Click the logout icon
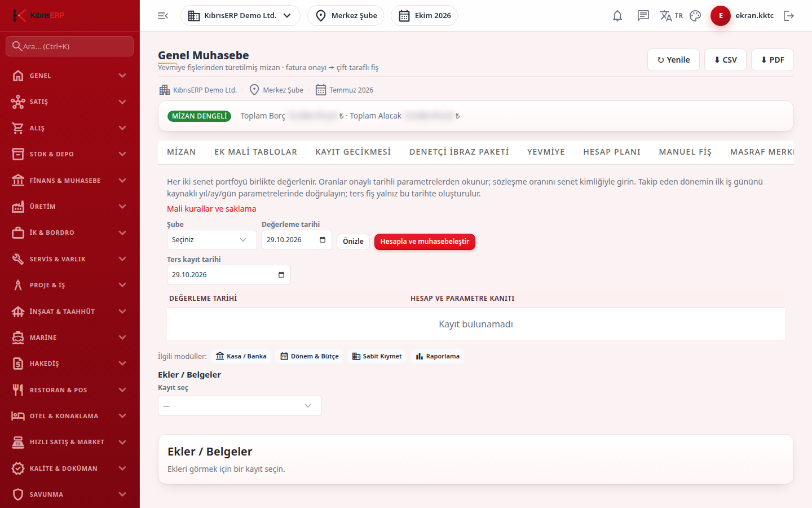812x508 pixels. [789, 16]
